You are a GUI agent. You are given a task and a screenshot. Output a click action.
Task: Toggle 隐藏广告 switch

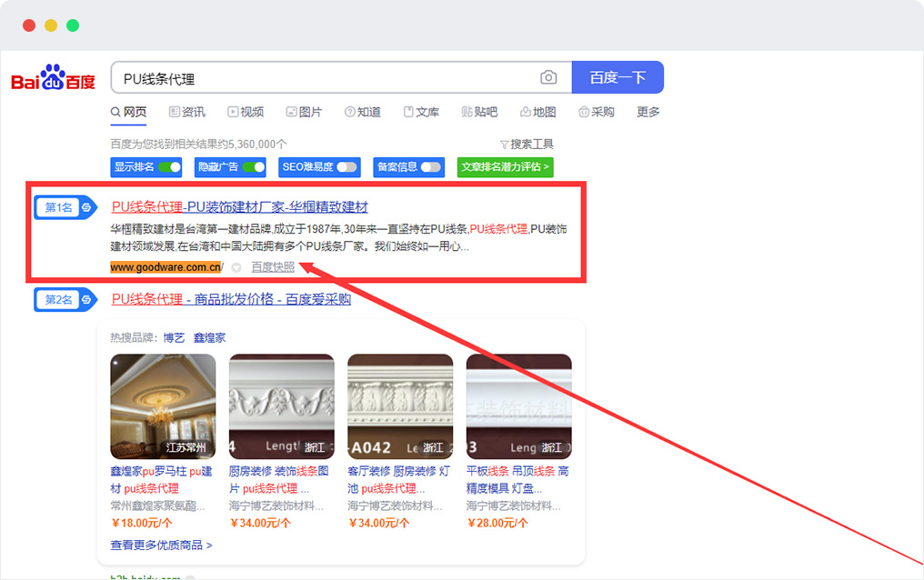[x=254, y=167]
